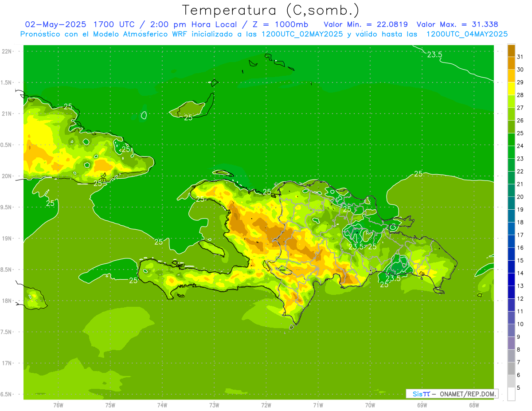The width and height of the screenshot is (532, 411).
Task: Click the '18' legend scale label
Action: [520, 222]
